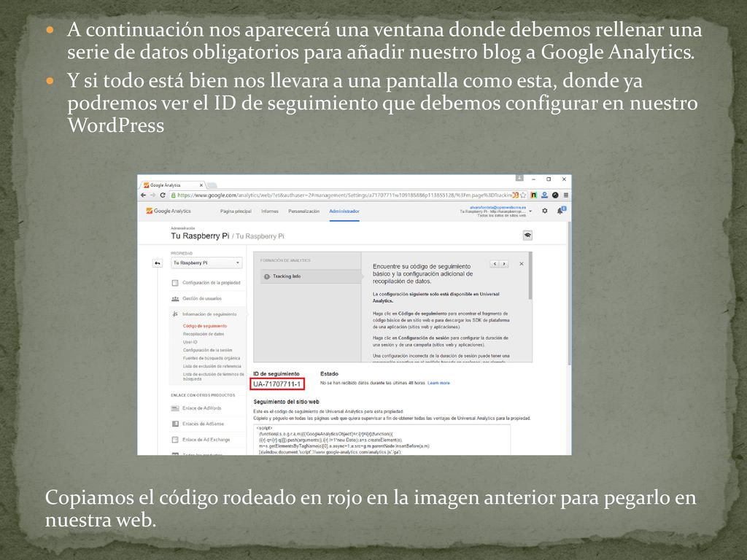The height and width of the screenshot is (560, 747).
Task: Open Configuración de la sesión
Action: point(207,350)
